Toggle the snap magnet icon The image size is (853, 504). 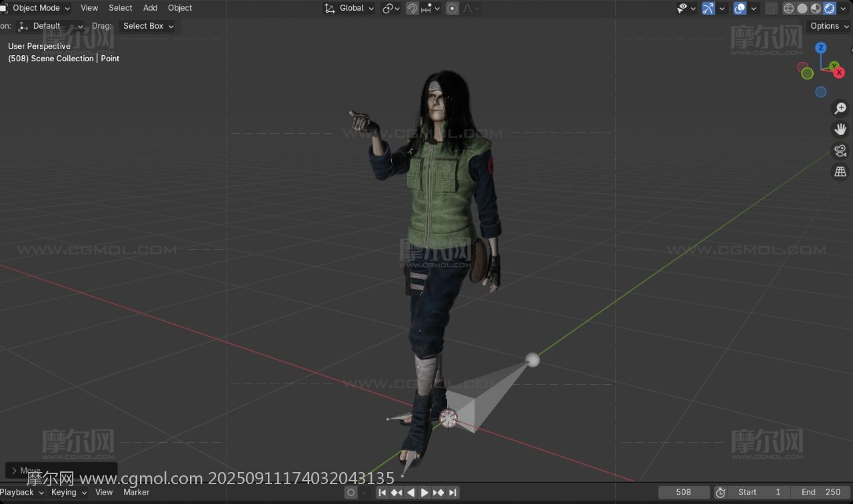pos(413,8)
